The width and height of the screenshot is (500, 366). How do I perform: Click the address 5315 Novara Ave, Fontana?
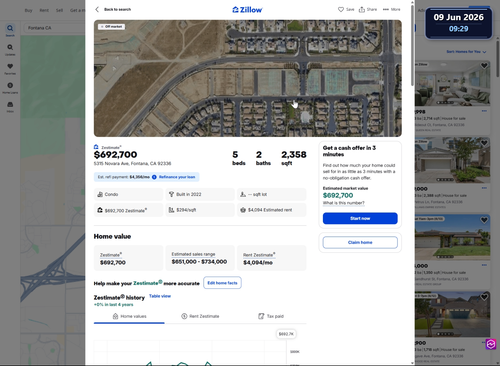(132, 164)
